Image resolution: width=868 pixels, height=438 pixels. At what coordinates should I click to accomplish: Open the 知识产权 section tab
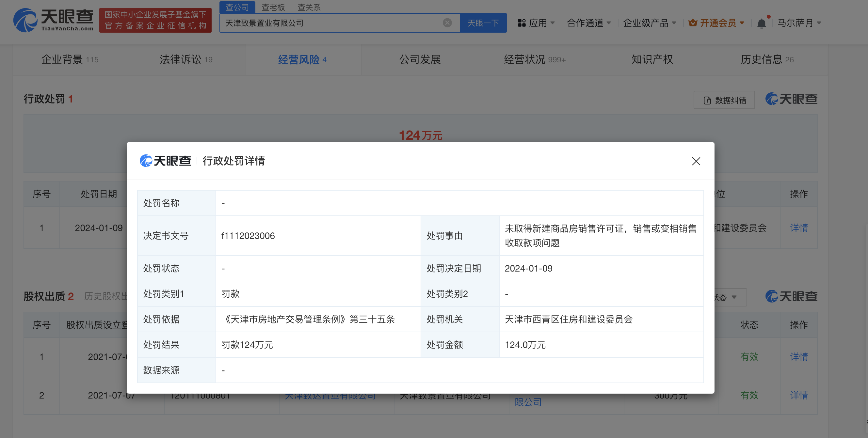point(652,60)
